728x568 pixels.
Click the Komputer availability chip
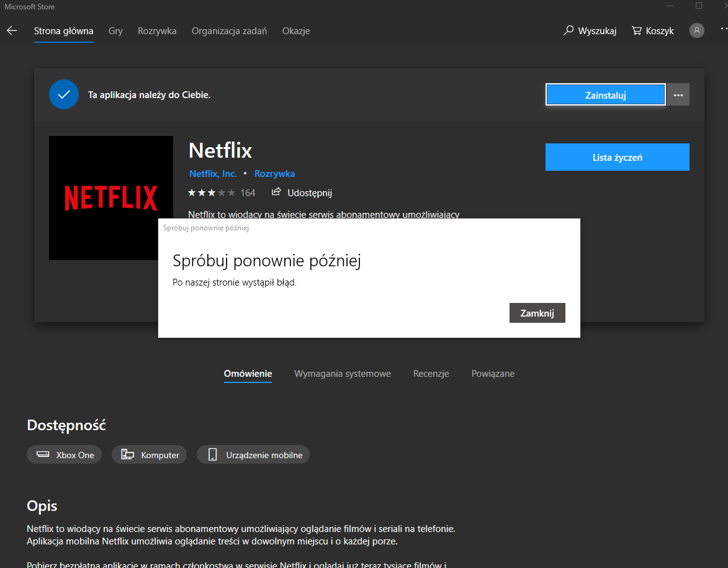(150, 454)
